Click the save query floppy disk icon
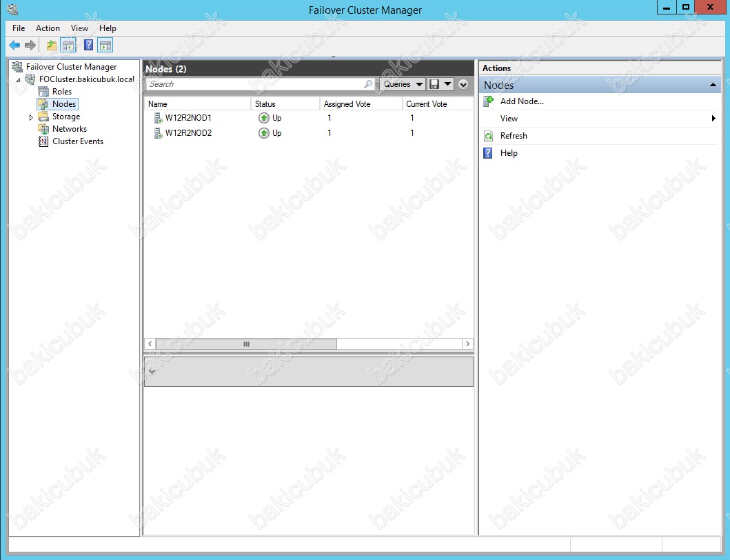Screen dimensions: 730x560 pyautogui.click(x=434, y=84)
